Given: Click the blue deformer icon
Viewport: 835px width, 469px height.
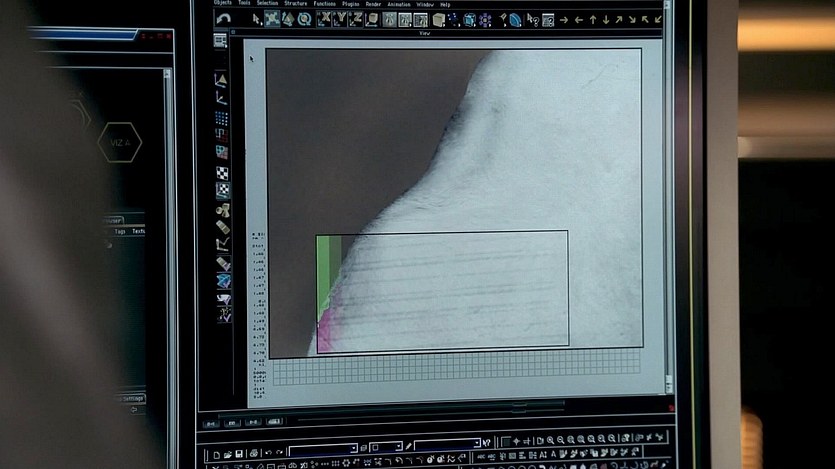Looking at the screenshot, I should coord(515,20).
